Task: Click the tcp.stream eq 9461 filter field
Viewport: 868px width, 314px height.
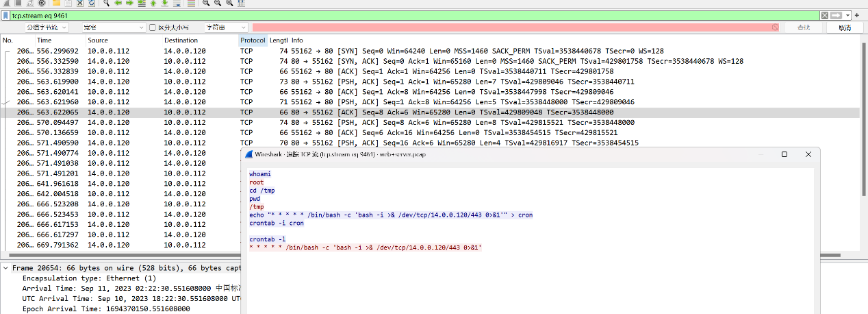Action: [x=414, y=15]
